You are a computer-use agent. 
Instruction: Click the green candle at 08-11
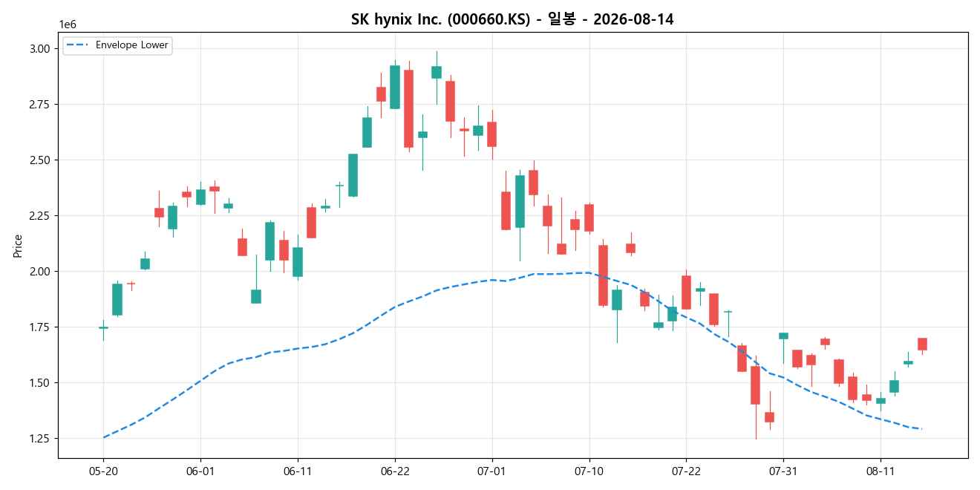881,400
